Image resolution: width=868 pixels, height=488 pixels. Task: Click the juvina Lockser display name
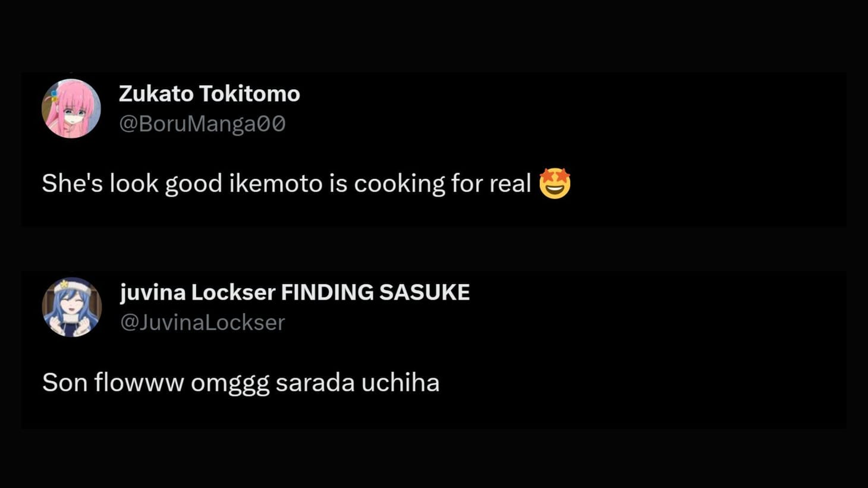(x=295, y=292)
